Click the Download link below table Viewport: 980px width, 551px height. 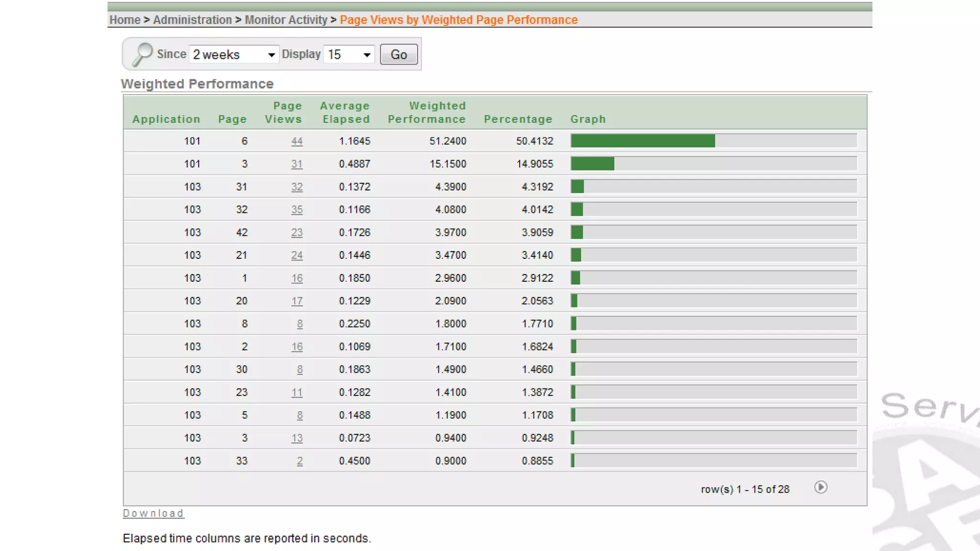coord(153,513)
